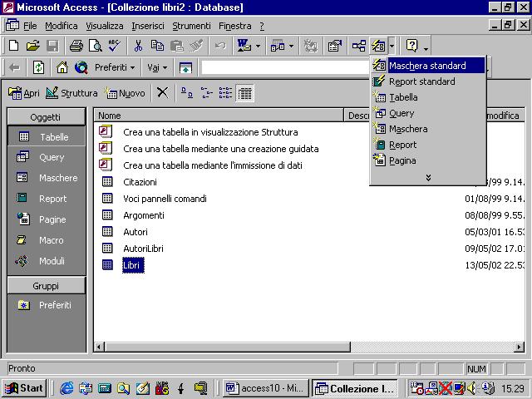The image size is (532, 399).
Task: Choose Query from the new object menu
Action: pyautogui.click(x=428, y=113)
